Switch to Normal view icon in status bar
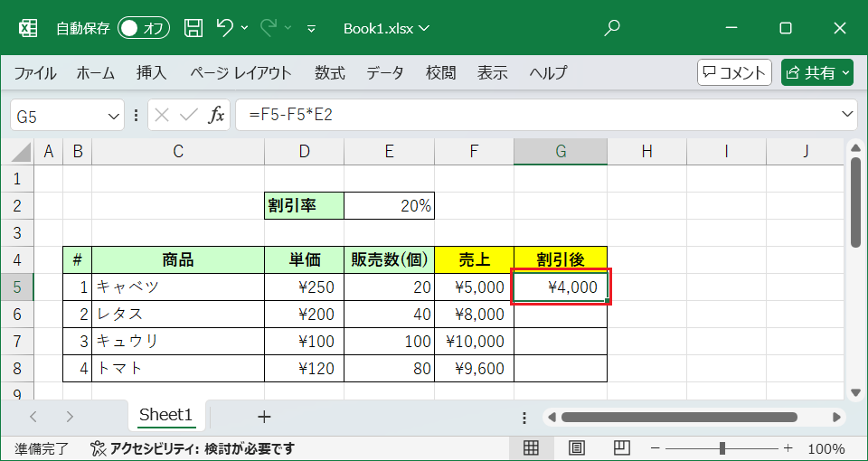This screenshot has width=868, height=461. 532,448
